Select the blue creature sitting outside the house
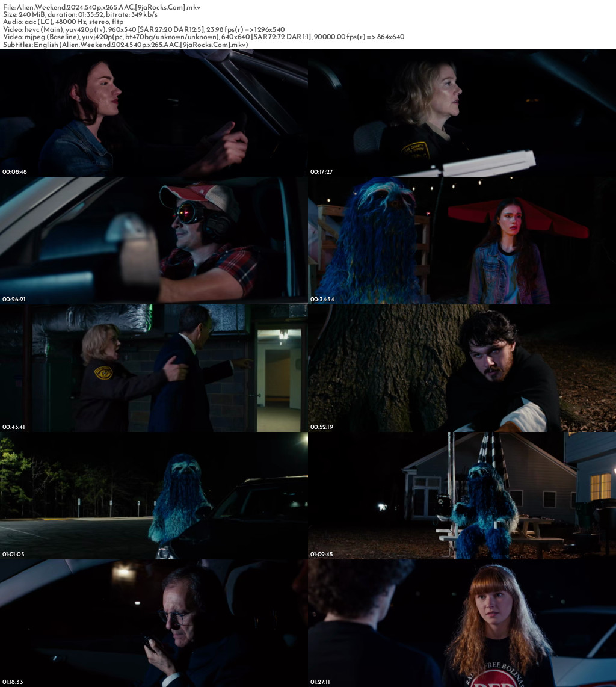The height and width of the screenshot is (687, 616). pyautogui.click(x=462, y=496)
